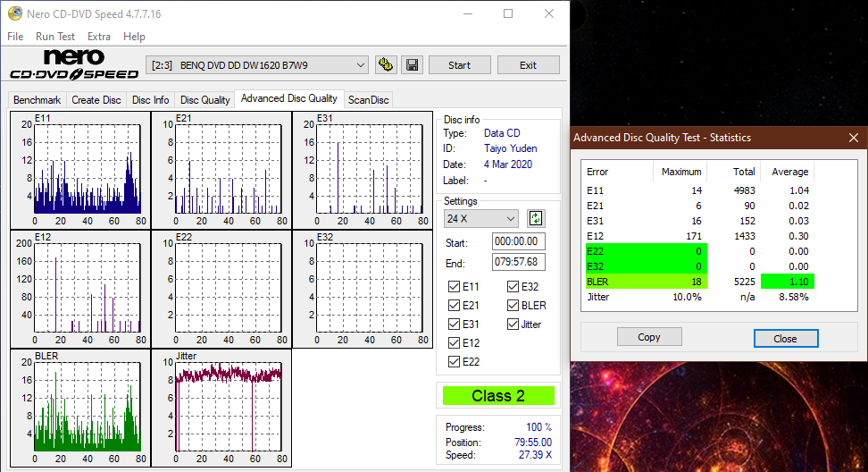The height and width of the screenshot is (472, 868).
Task: Select the Advanced Disc Quality tab
Action: (x=289, y=98)
